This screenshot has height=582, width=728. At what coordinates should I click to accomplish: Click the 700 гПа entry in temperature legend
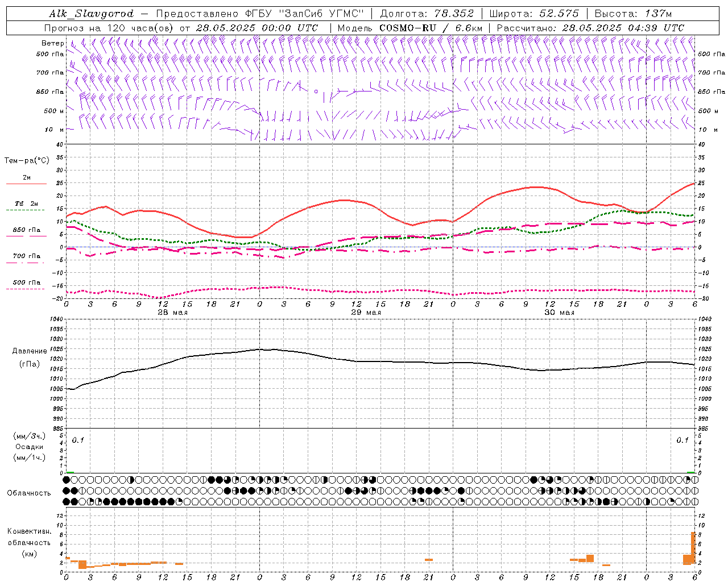pos(26,256)
